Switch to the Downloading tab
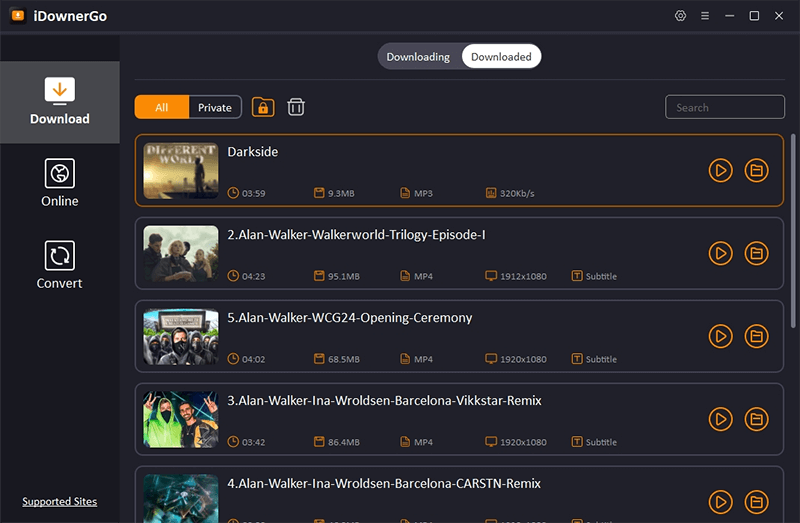 coord(418,57)
